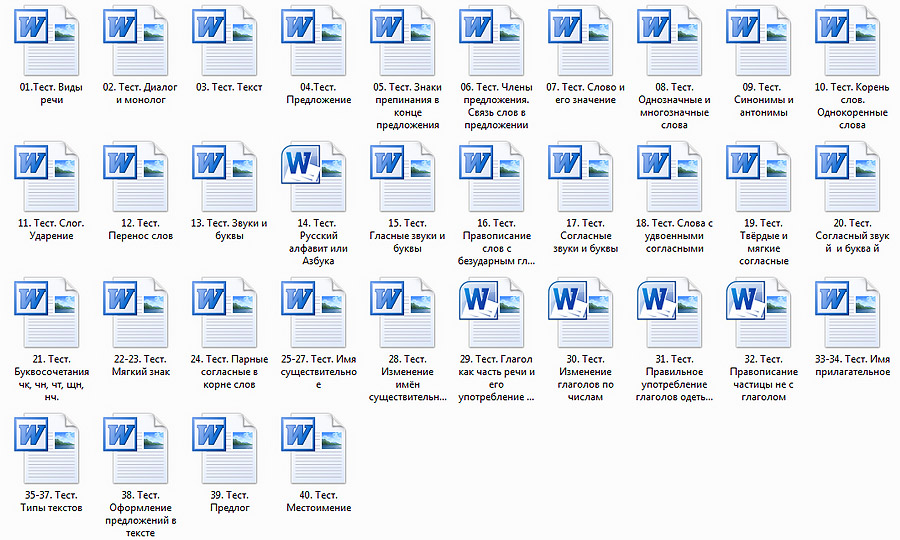Click the label '35-37. Тест. Типы текстов'
This screenshot has height=540, width=900.
click(x=51, y=502)
